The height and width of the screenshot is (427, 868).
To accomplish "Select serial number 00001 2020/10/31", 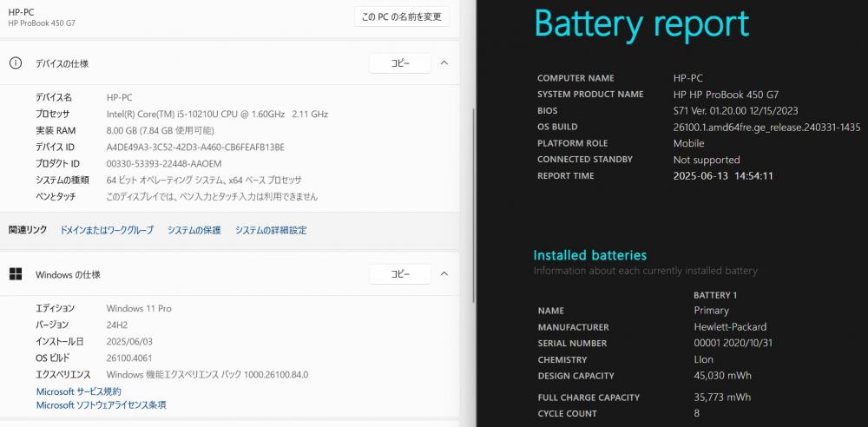I will coord(733,344).
